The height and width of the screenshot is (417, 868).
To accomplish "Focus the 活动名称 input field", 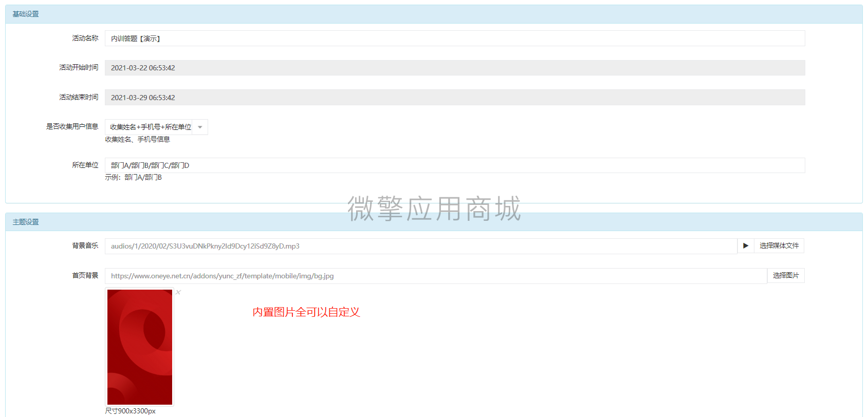I will 455,39.
